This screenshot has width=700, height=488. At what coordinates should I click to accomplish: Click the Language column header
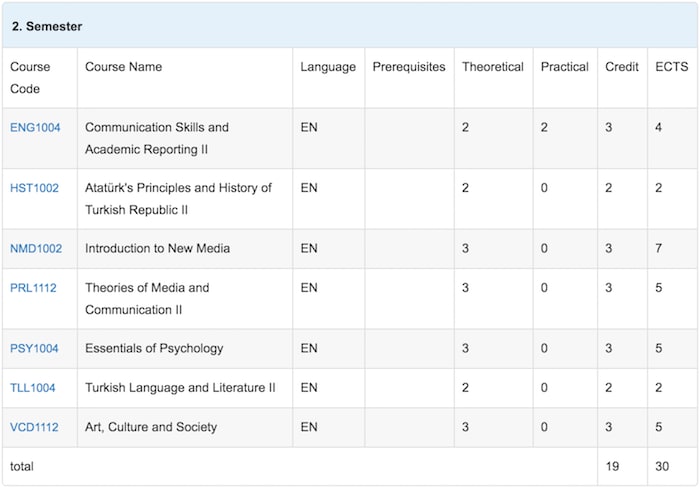[328, 67]
